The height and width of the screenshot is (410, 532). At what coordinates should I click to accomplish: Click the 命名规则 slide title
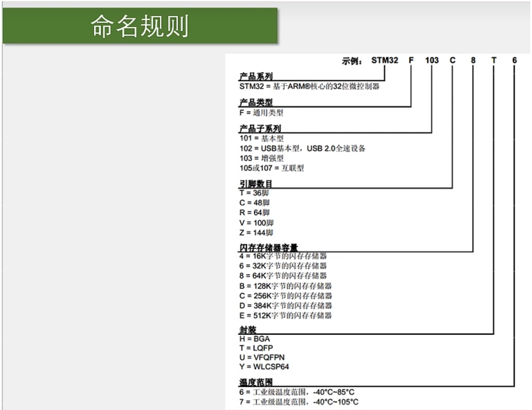[140, 27]
